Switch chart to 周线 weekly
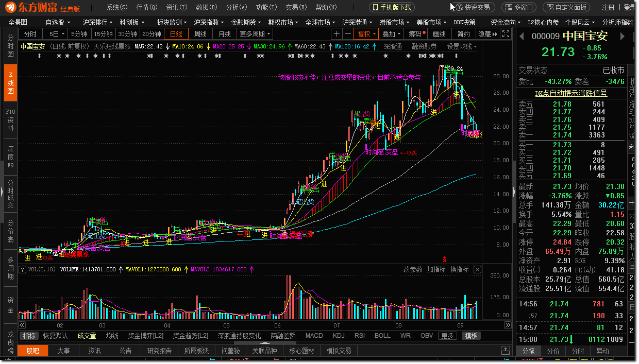This screenshot has width=639, height=364. 200,34
